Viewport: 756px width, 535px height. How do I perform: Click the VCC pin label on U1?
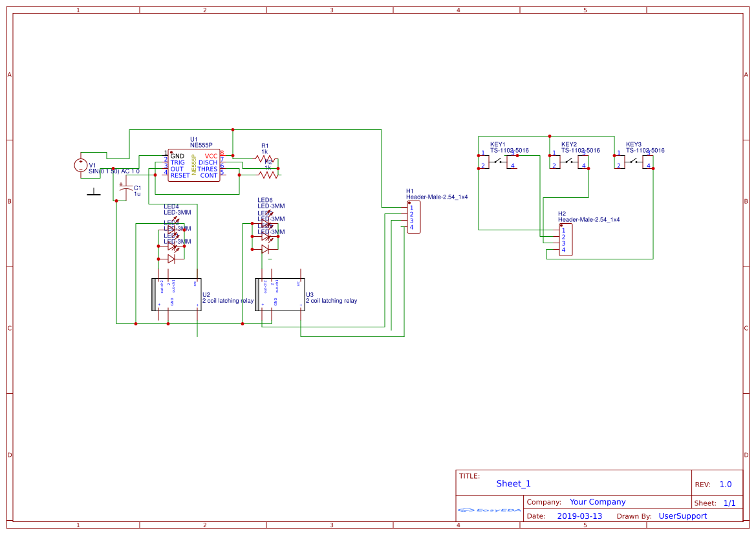click(x=211, y=157)
